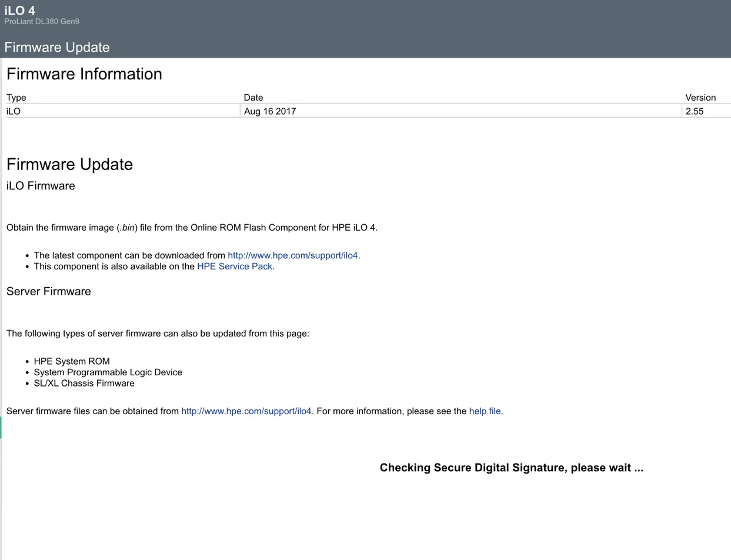Click the Version column header
This screenshot has width=731, height=560.
click(x=700, y=98)
